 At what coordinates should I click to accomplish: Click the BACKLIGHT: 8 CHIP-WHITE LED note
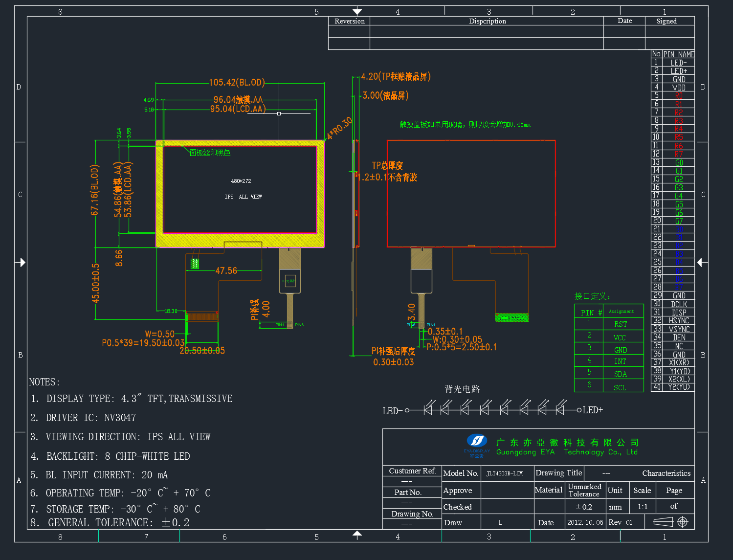pos(111,456)
